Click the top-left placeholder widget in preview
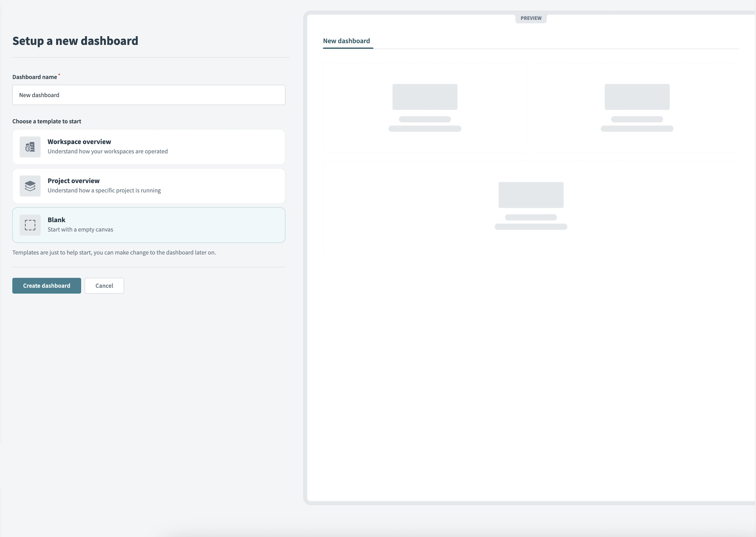 point(425,108)
